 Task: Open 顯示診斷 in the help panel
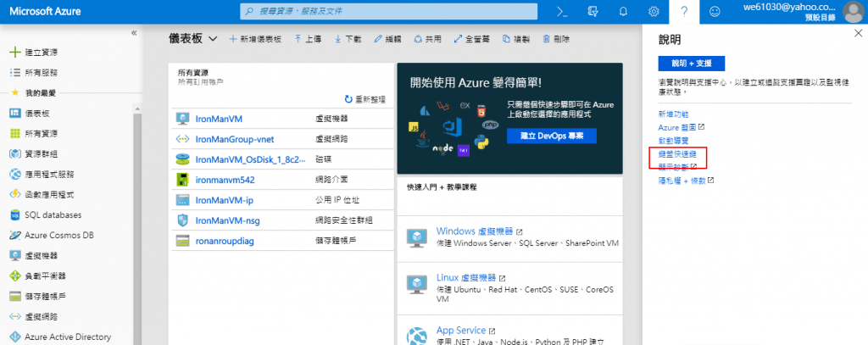tap(673, 167)
